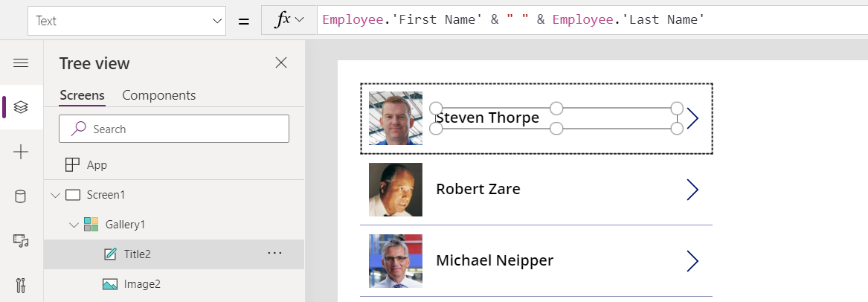Click the arrow next to Michael Neipper

pyautogui.click(x=692, y=261)
